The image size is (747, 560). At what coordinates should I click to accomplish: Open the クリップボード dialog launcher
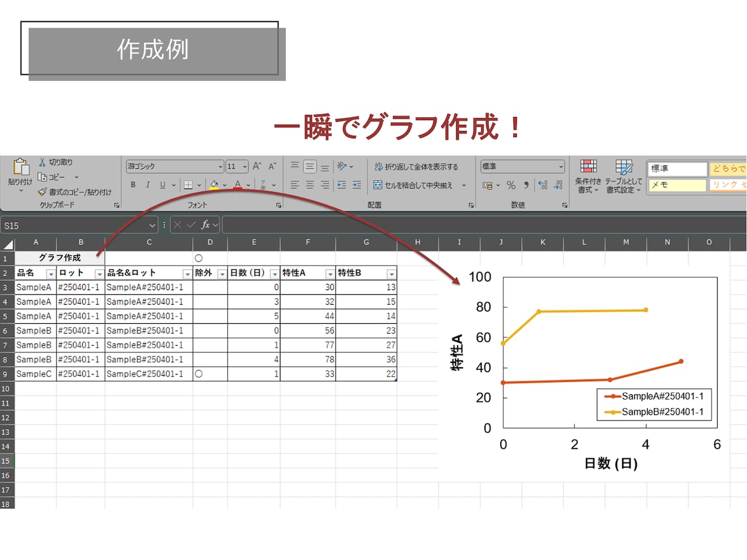pyautogui.click(x=116, y=206)
